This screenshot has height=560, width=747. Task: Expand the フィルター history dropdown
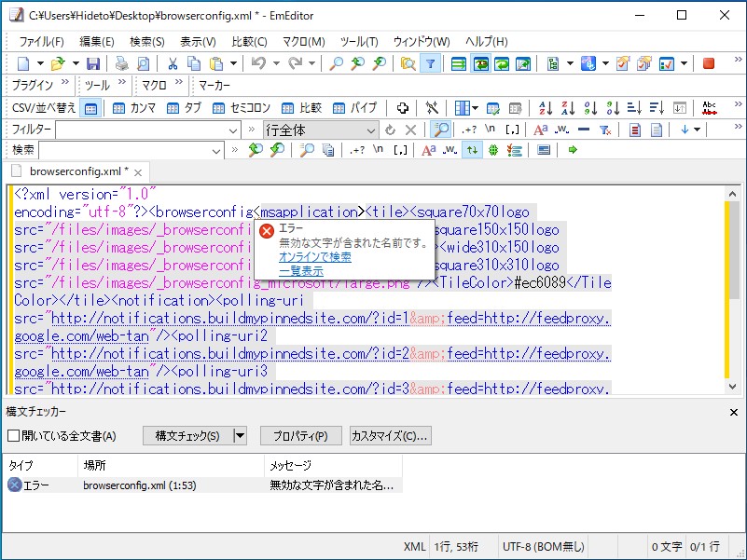pyautogui.click(x=231, y=129)
